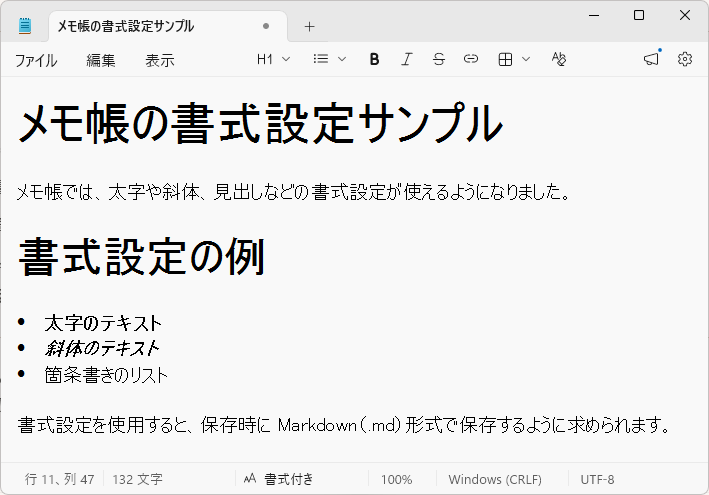
Task: Click the UTF-8 encoding indicator
Action: [x=597, y=480]
